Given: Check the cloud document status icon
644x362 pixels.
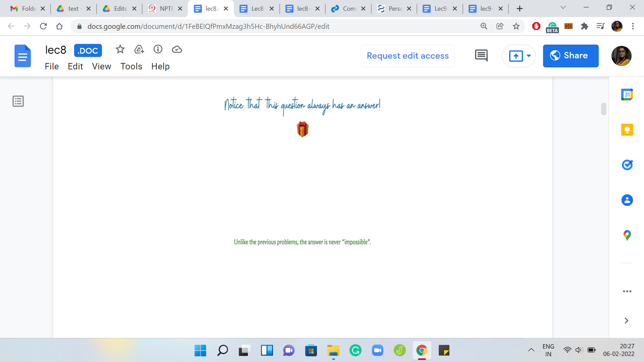Looking at the screenshot, I should 177,50.
